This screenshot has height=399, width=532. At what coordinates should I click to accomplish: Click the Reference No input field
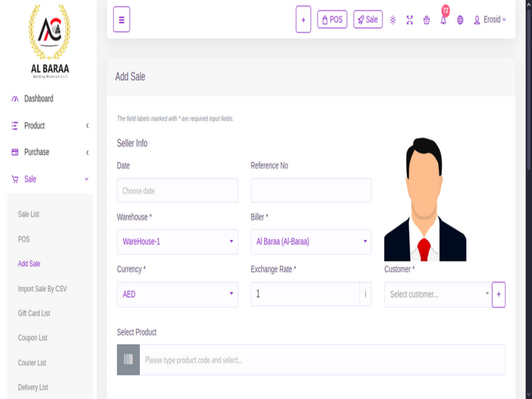(x=311, y=190)
